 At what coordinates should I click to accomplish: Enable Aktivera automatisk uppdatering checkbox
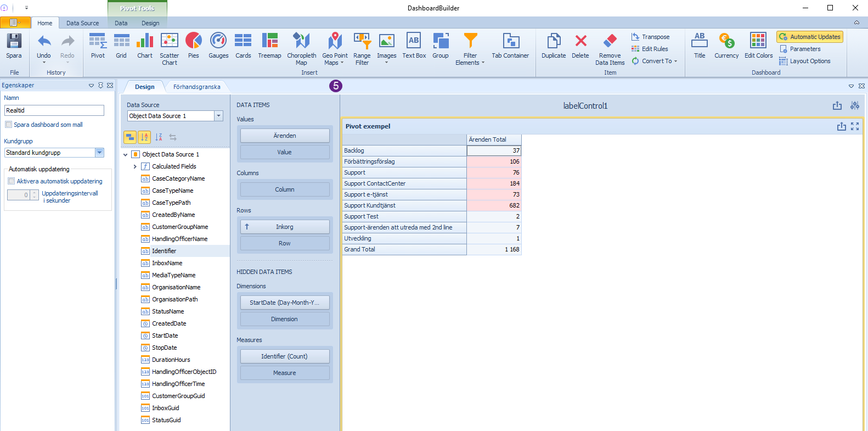coord(12,181)
